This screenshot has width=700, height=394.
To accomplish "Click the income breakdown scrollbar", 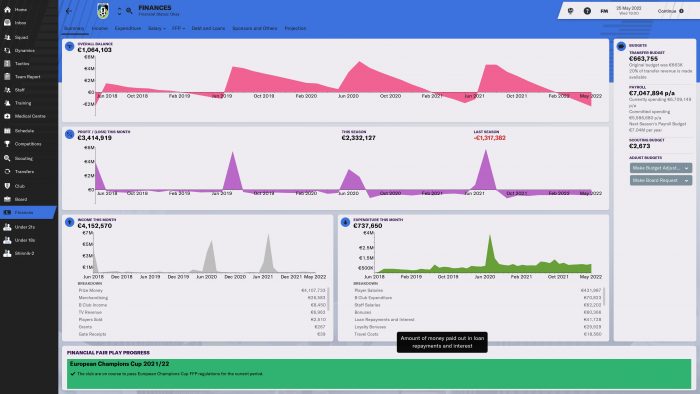I will [x=329, y=299].
